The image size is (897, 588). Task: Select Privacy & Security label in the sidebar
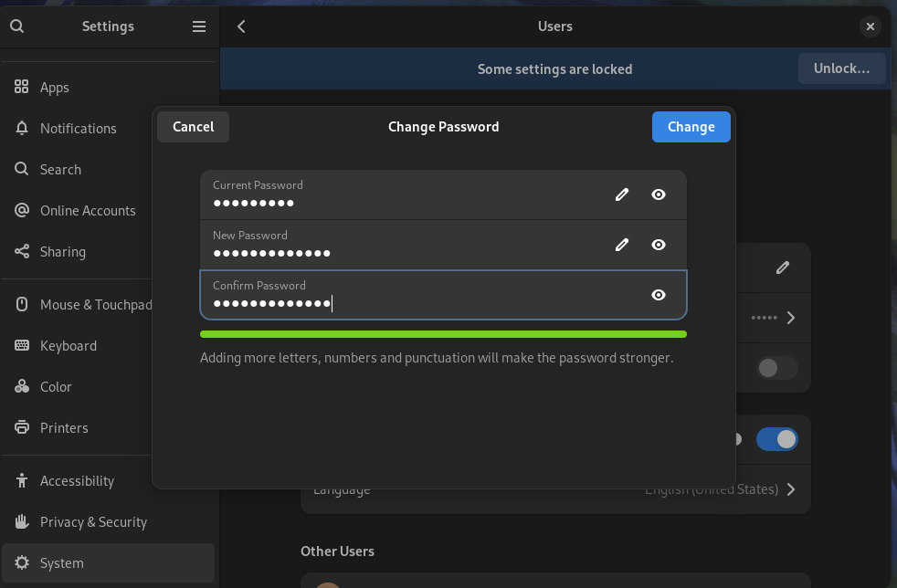click(x=93, y=522)
